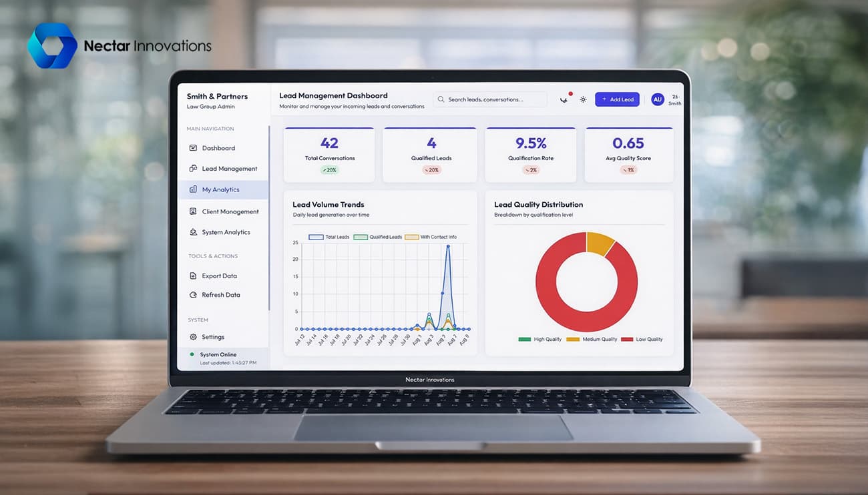The image size is (868, 495).
Task: Click the Add Lead button
Action: click(x=617, y=99)
